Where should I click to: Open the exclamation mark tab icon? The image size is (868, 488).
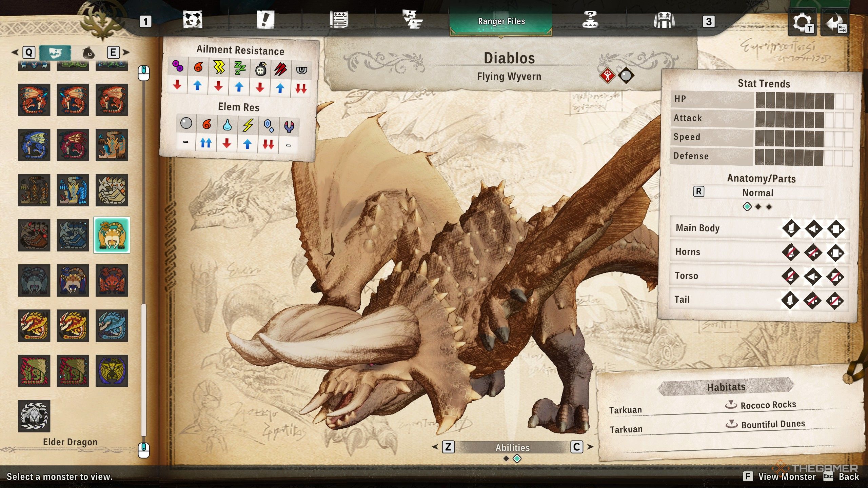point(265,20)
